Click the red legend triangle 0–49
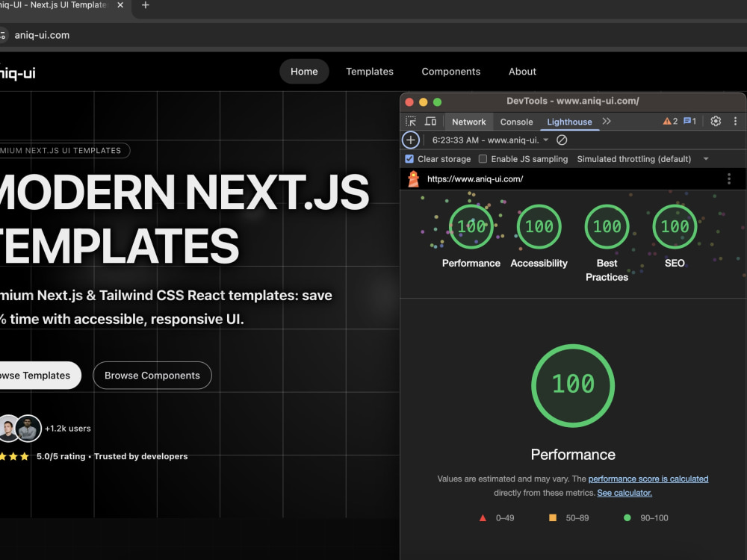Viewport: 747px width, 560px height. (483, 517)
